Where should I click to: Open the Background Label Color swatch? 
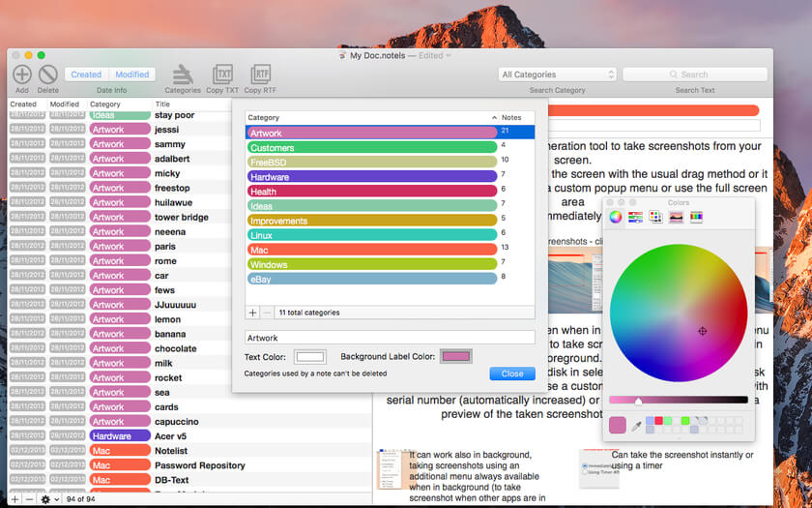click(x=456, y=357)
